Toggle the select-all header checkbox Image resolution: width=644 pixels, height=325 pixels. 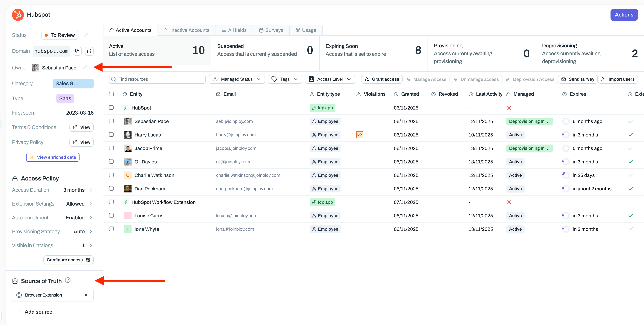[112, 94]
